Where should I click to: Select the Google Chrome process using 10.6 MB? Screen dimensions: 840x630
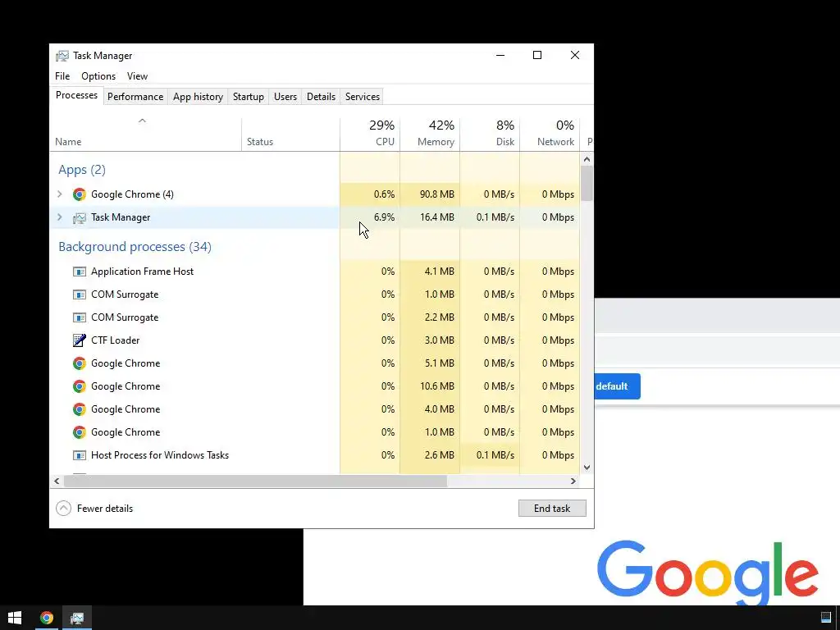315,386
